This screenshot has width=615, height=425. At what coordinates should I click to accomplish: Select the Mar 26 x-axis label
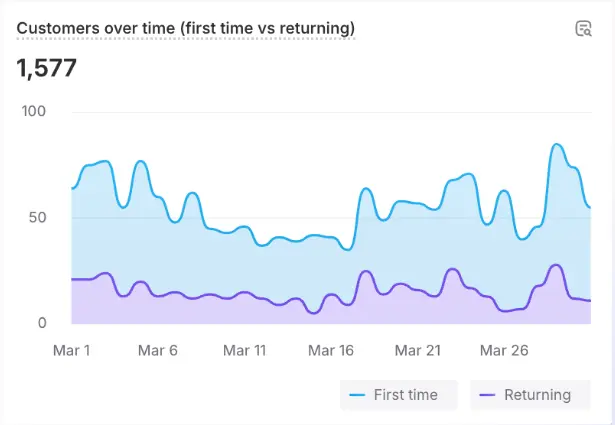point(505,351)
